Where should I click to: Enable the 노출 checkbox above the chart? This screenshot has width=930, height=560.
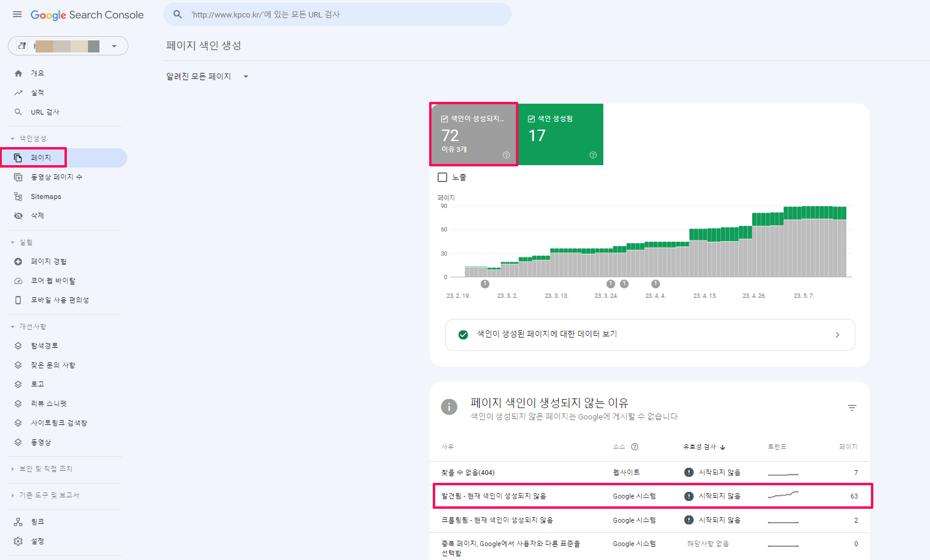point(443,177)
